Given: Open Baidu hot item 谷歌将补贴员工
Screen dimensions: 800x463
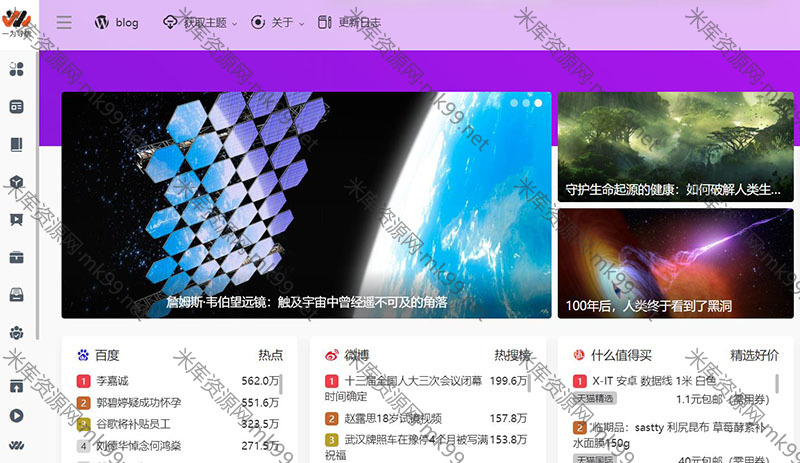Looking at the screenshot, I should (x=133, y=424).
